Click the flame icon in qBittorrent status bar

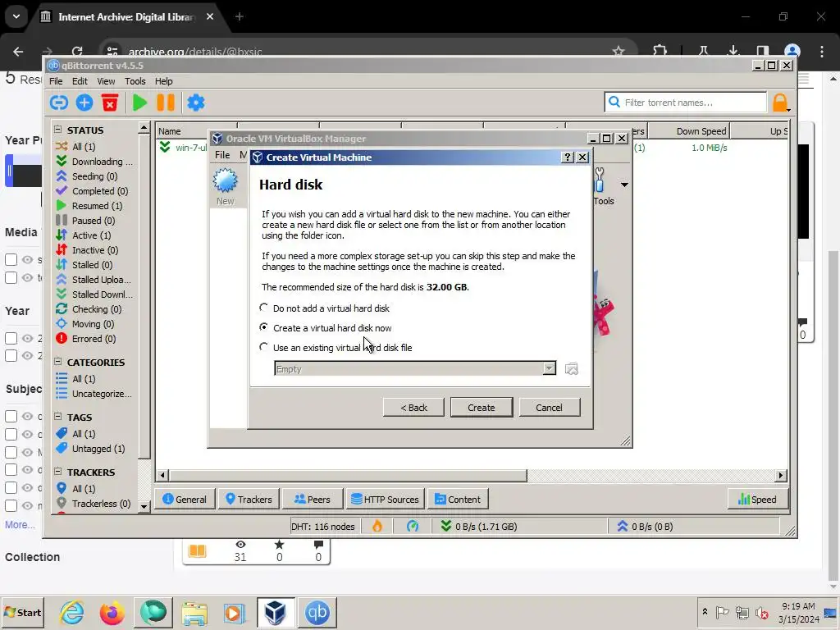pyautogui.click(x=377, y=526)
